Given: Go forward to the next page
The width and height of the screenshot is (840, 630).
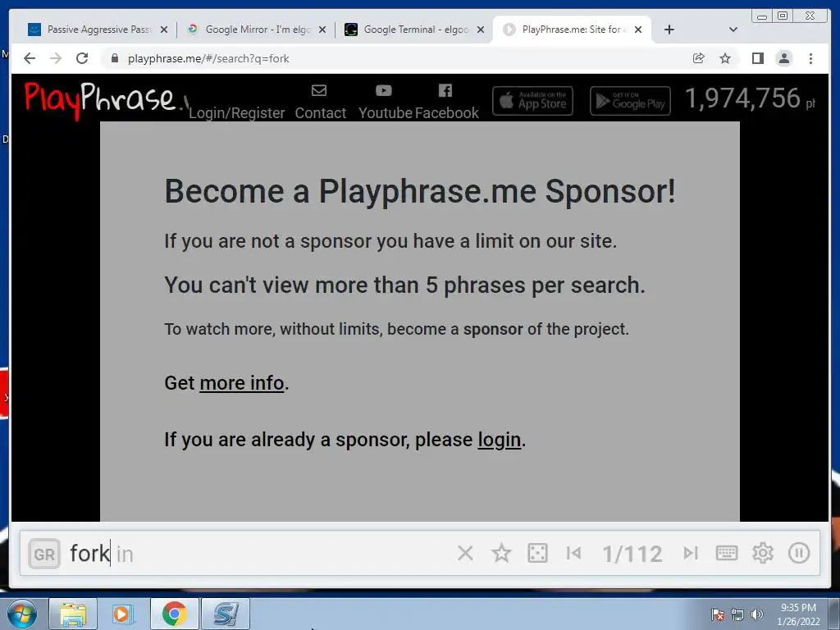Looking at the screenshot, I should click(x=56, y=58).
